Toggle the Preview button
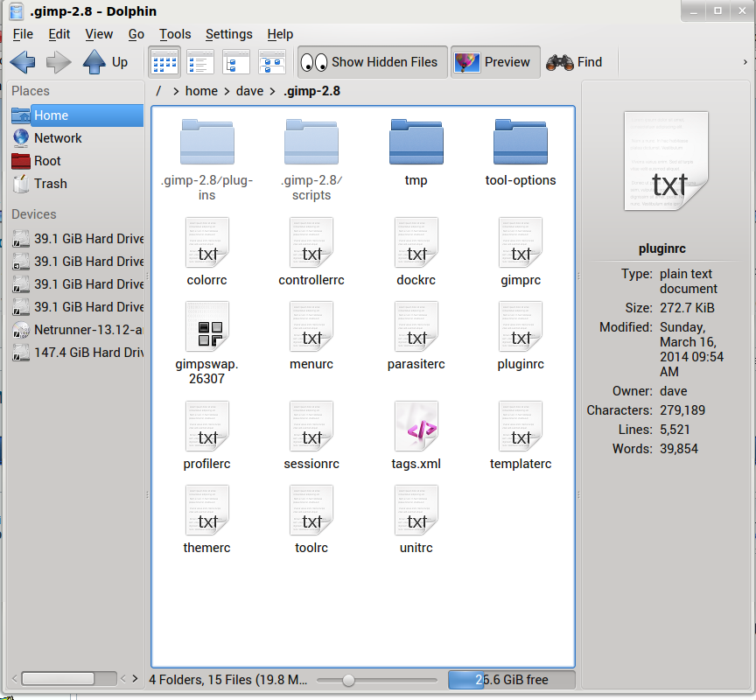The width and height of the screenshot is (756, 700). (x=495, y=62)
